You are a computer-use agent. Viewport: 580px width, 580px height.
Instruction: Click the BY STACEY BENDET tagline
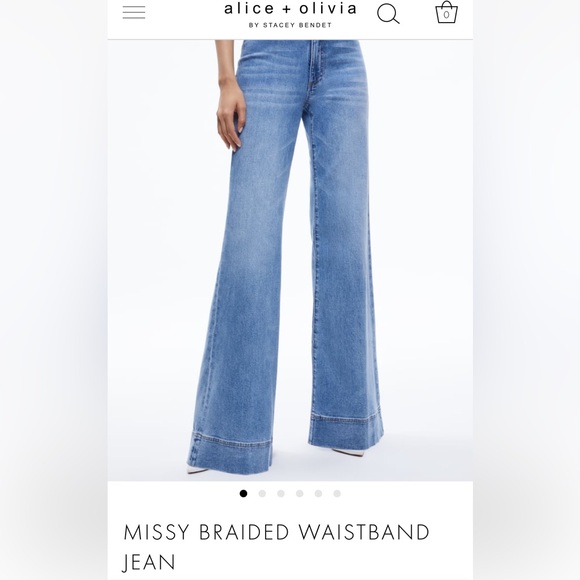coord(290,25)
